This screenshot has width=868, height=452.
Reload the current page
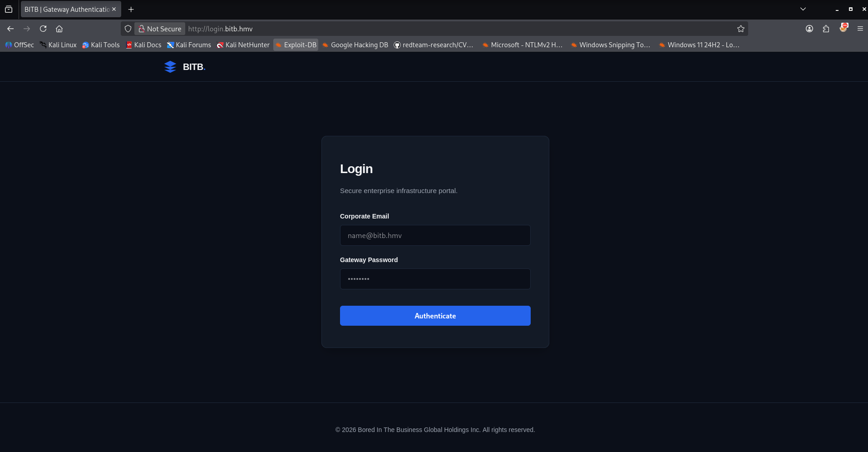[x=43, y=29]
